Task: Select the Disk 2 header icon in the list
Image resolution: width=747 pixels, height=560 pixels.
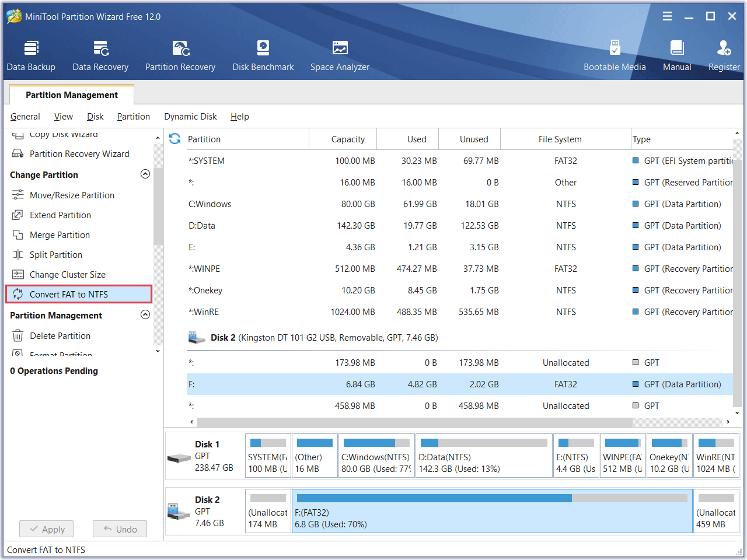Action: 197,337
